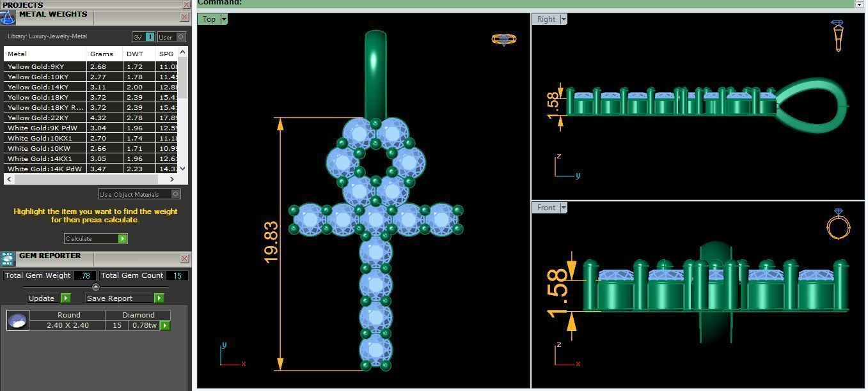The image size is (868, 391).
Task: Close the Projects panel
Action: point(186,4)
